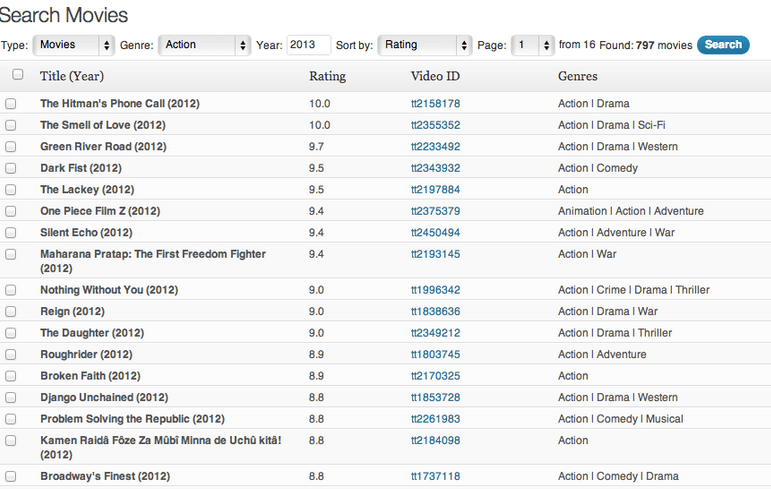Click the Search Movies heading
The image size is (771, 489).
tap(63, 15)
